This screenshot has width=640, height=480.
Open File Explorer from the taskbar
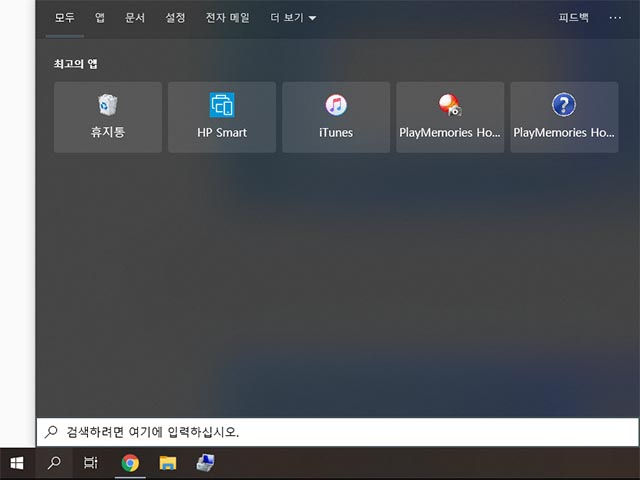[x=168, y=463]
